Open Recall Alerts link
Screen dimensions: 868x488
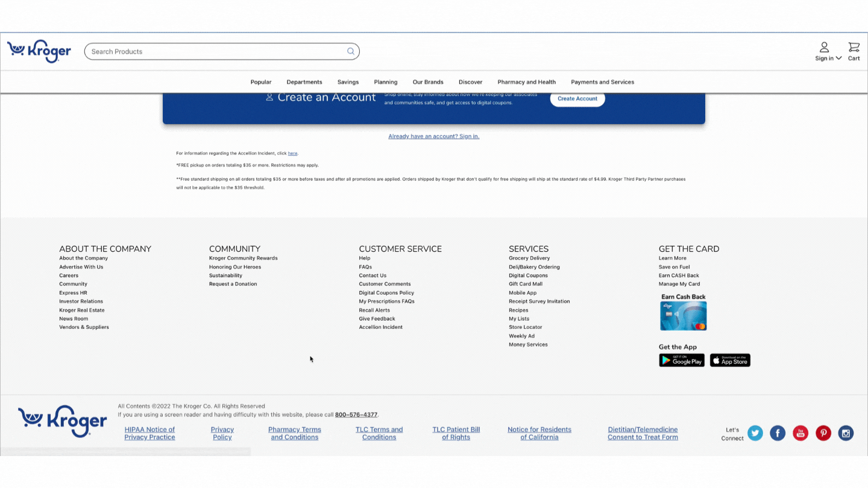pyautogui.click(x=374, y=310)
